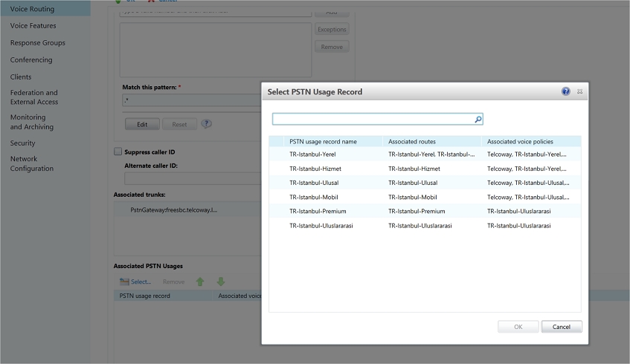Click the help icon beside Reset button

(206, 124)
